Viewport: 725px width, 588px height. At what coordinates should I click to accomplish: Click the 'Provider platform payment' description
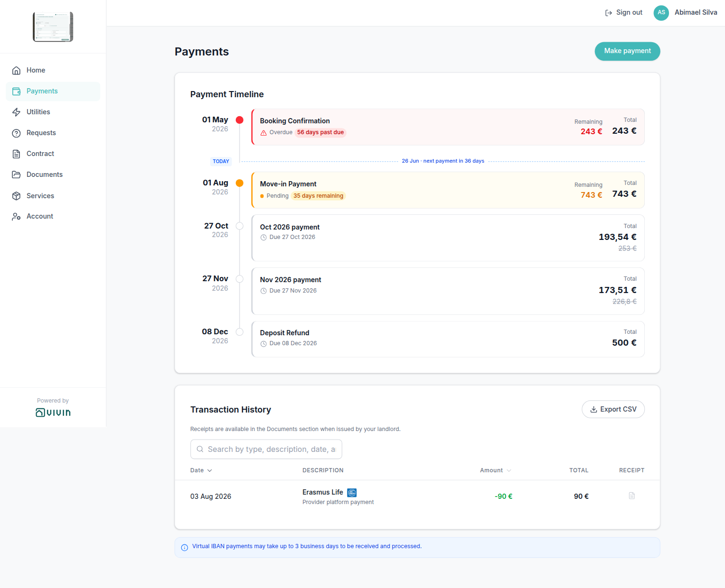(x=338, y=503)
